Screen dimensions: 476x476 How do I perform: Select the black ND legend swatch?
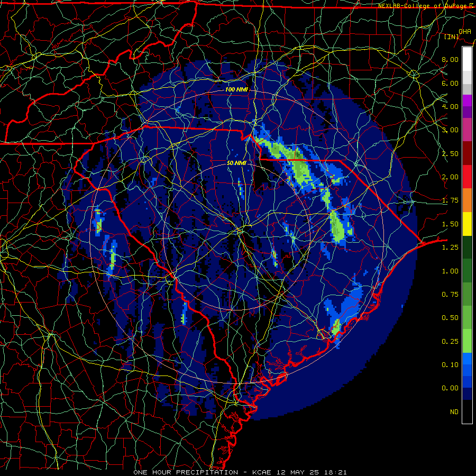[467, 412]
